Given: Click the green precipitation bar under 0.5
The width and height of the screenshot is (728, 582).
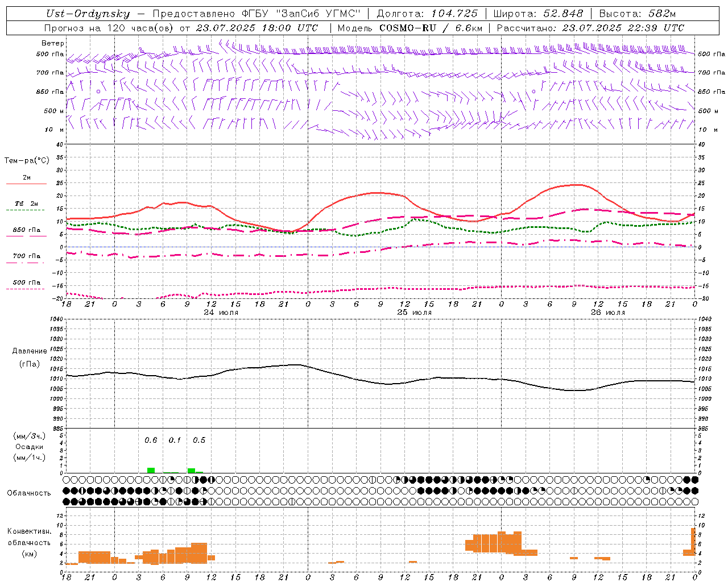Looking at the screenshot, I should click(x=192, y=471).
